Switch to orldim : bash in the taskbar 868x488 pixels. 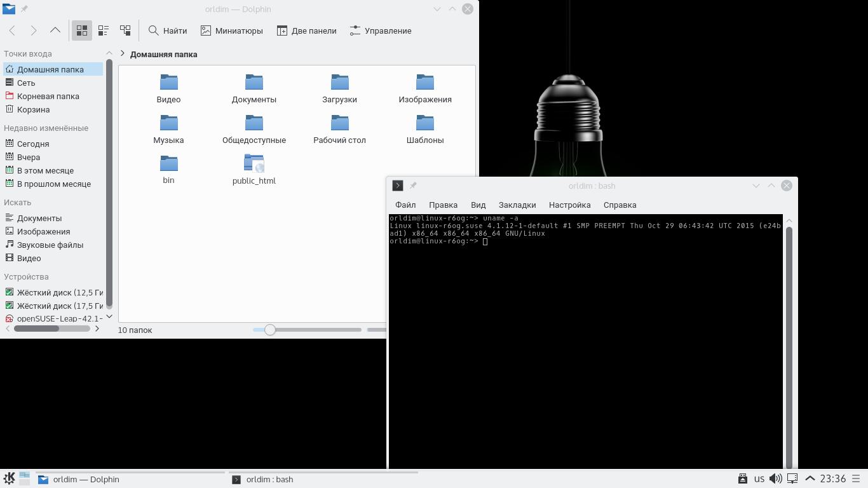tap(323, 479)
